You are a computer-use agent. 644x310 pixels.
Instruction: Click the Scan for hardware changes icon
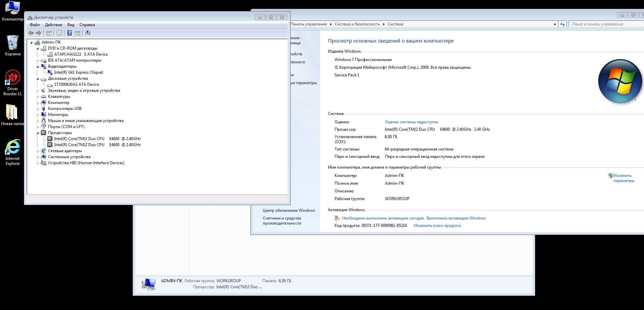click(x=88, y=33)
